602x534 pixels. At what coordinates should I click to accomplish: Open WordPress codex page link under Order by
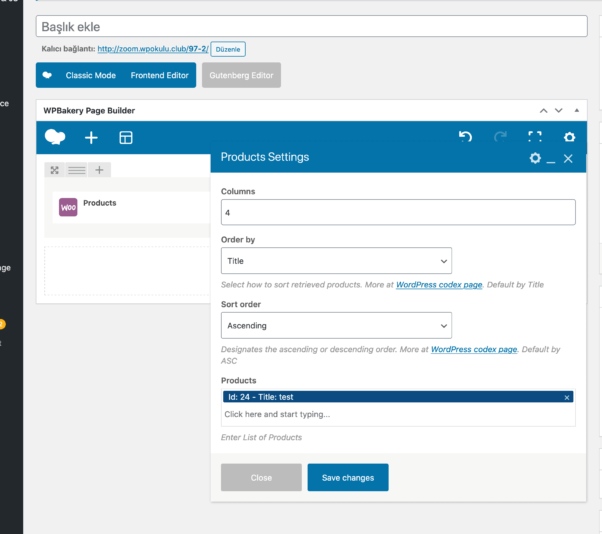click(x=439, y=285)
